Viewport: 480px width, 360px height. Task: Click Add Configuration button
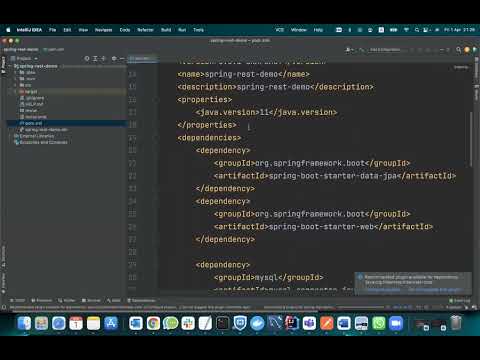click(x=385, y=50)
